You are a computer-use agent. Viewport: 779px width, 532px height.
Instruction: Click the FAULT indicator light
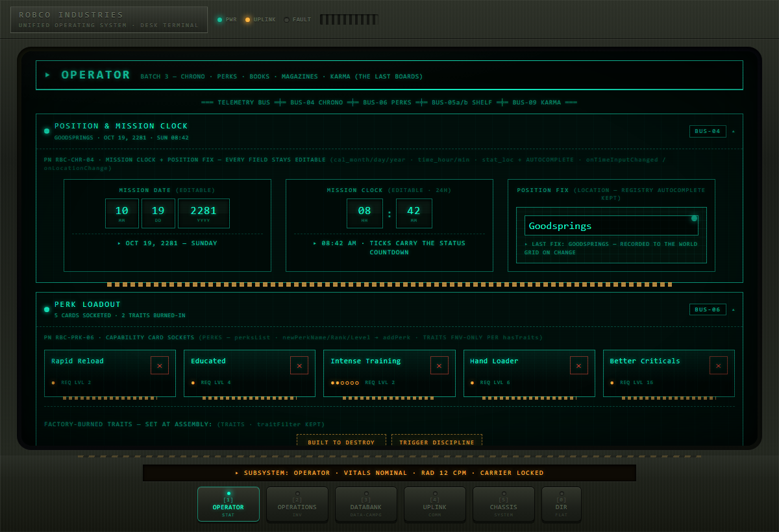click(x=287, y=19)
